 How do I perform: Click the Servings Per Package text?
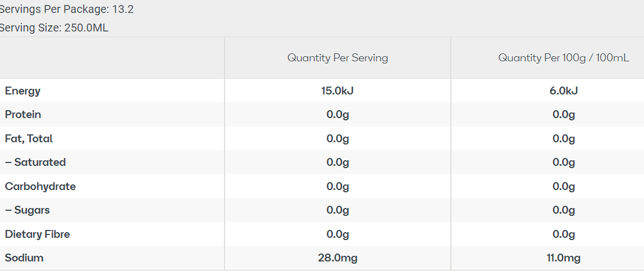66,10
